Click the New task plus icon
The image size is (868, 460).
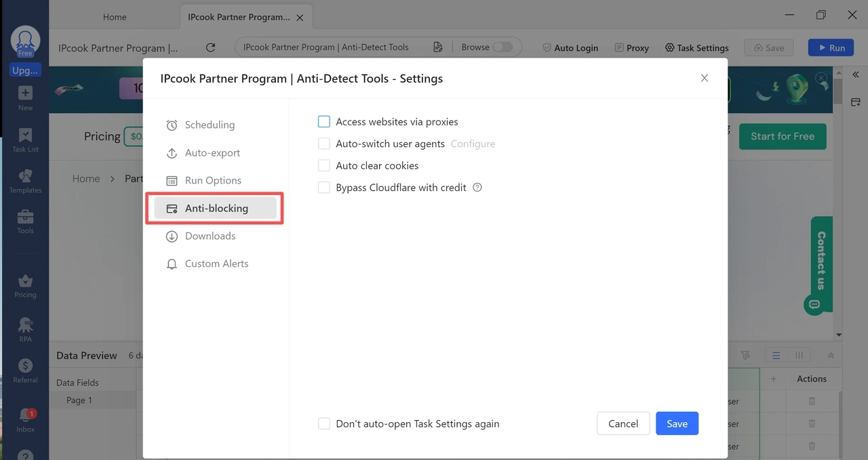tap(25, 96)
